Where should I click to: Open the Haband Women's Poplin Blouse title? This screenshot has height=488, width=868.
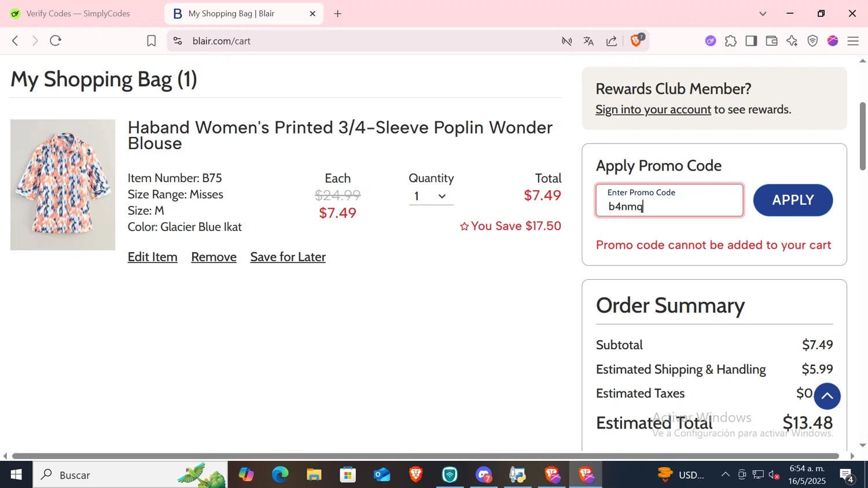(340, 135)
